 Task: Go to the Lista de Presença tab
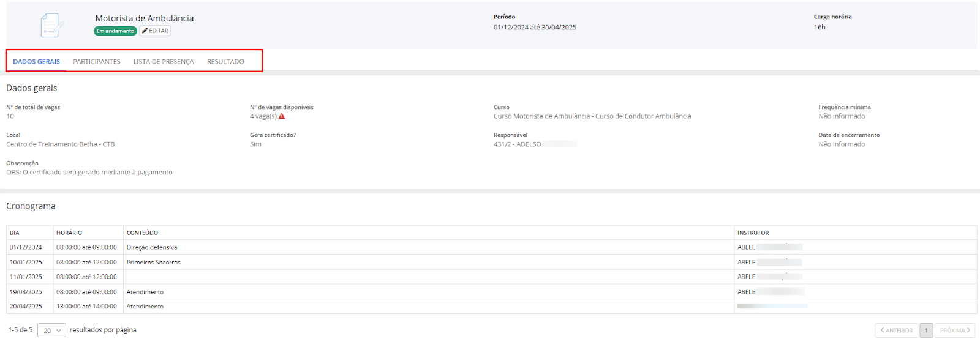pyautogui.click(x=164, y=62)
